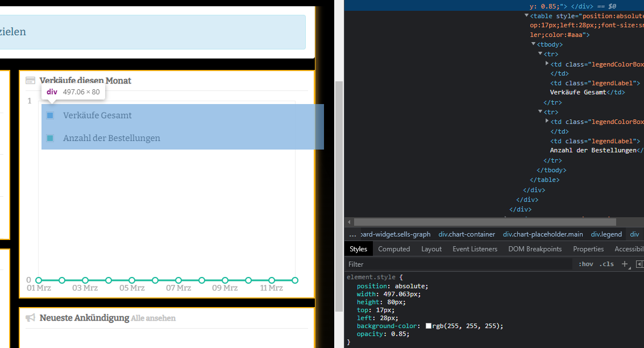Open the Event Listeners tab

(475, 249)
